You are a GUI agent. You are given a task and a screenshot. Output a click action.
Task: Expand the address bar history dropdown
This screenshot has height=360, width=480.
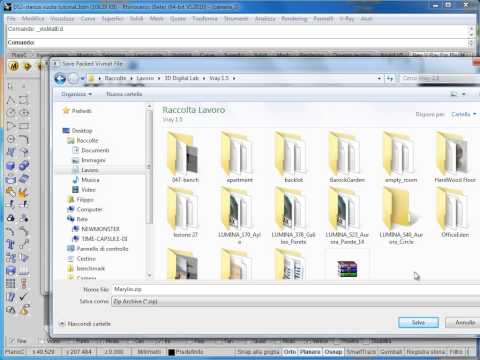379,78
